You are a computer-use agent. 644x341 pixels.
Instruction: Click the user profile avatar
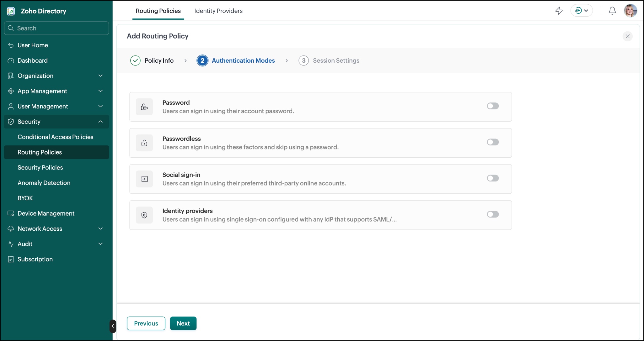[631, 11]
